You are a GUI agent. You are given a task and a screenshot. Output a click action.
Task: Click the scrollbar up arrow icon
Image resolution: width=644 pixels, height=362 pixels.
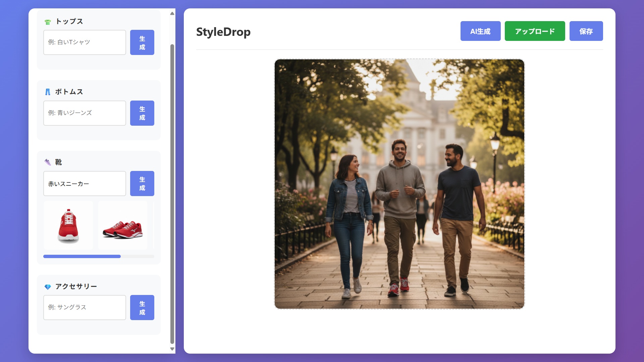pos(172,13)
